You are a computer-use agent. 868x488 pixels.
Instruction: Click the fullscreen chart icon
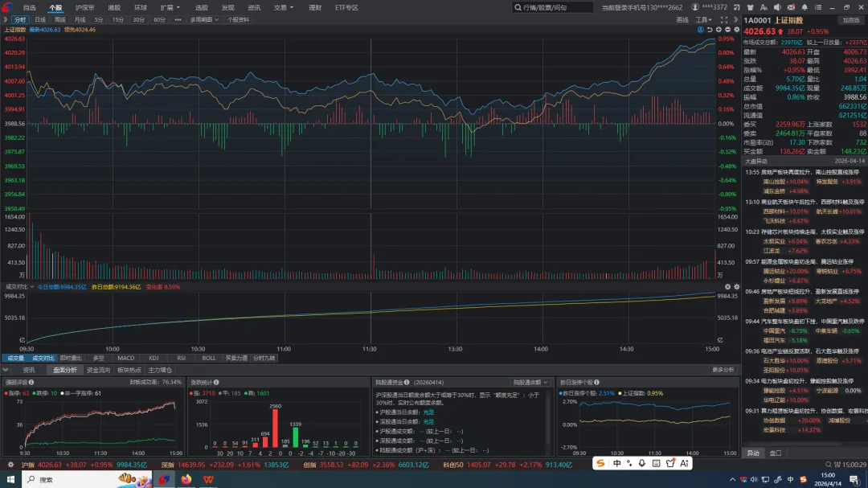pos(724,19)
